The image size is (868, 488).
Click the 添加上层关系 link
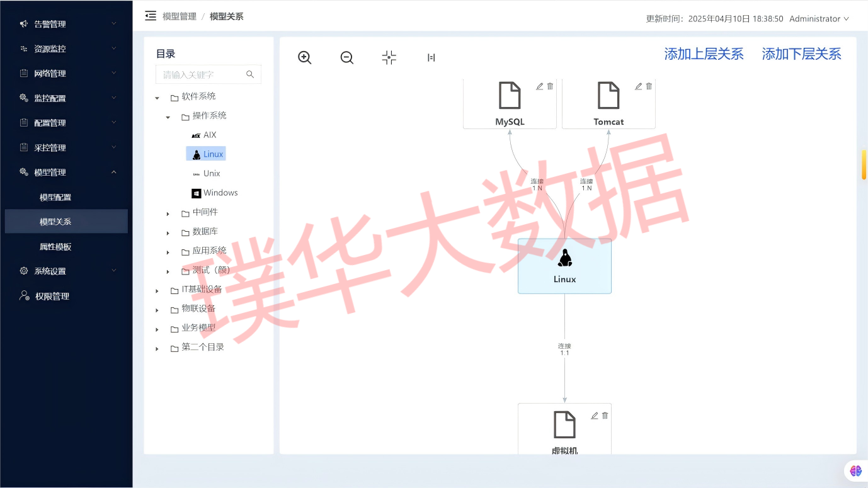(704, 54)
